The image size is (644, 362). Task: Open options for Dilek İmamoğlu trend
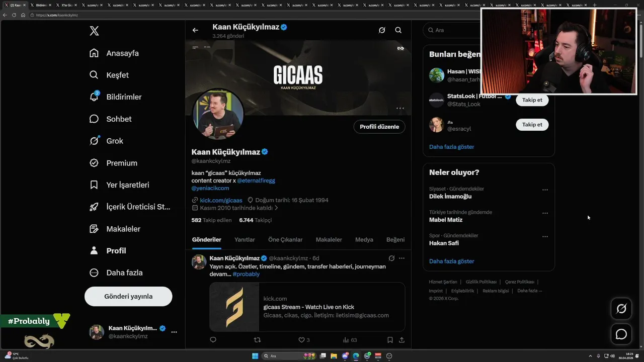[545, 190]
